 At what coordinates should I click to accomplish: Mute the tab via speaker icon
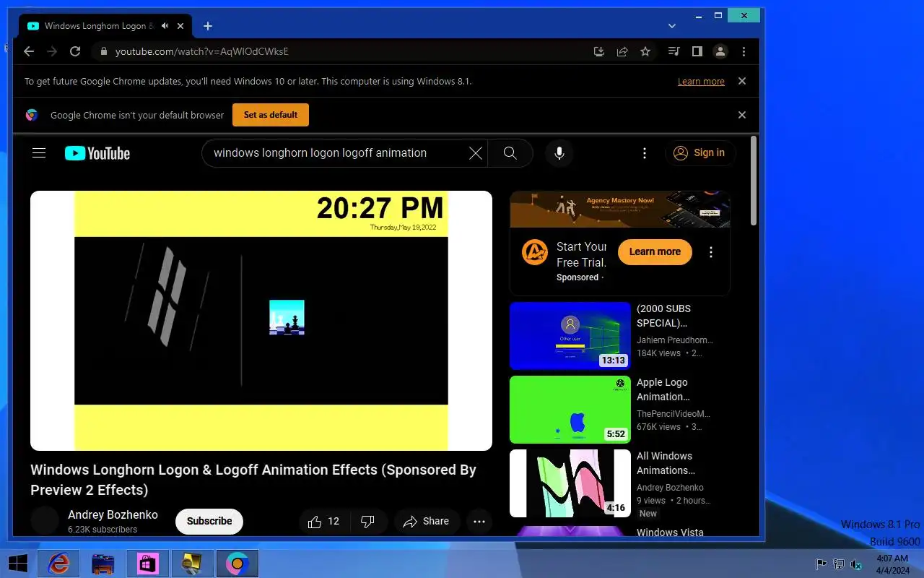pyautogui.click(x=165, y=26)
